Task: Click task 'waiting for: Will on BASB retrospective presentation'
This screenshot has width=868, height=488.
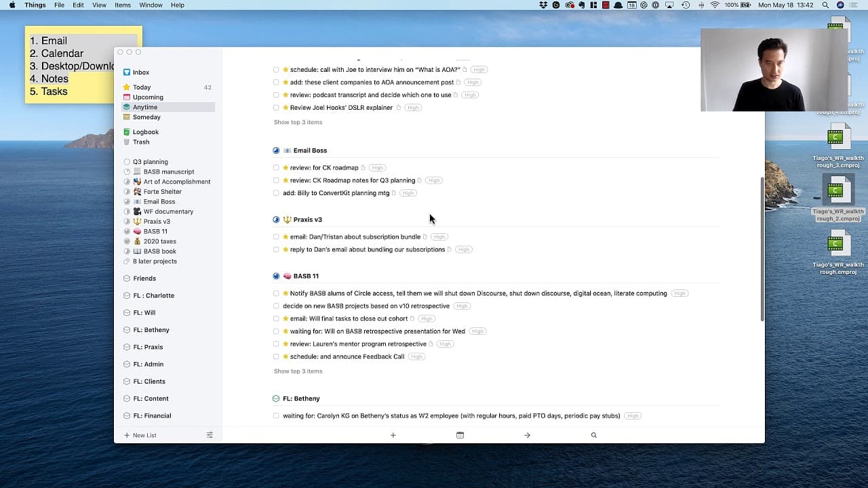Action: (x=378, y=331)
